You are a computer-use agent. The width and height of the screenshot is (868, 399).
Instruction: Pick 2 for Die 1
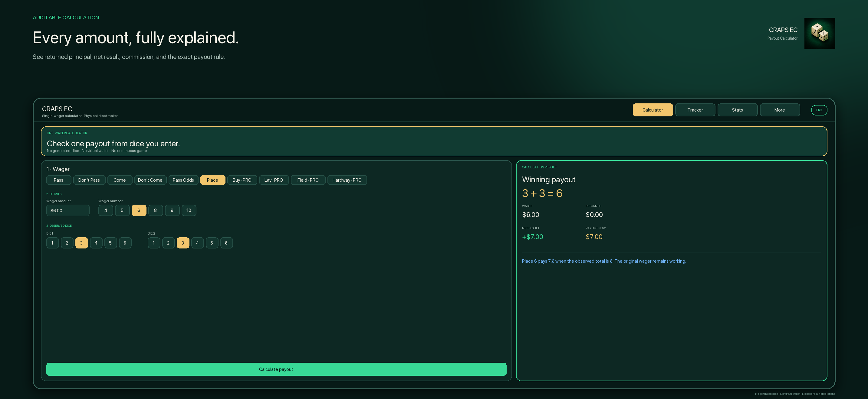67,243
